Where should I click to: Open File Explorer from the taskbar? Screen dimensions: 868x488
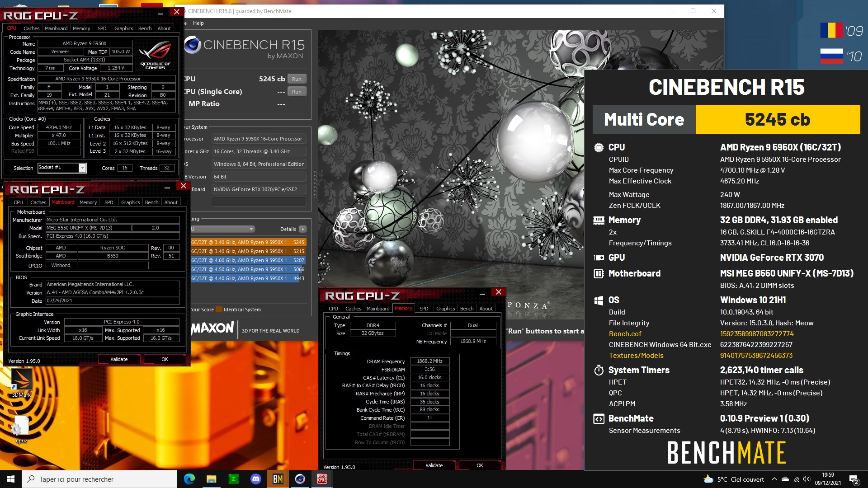tap(212, 479)
